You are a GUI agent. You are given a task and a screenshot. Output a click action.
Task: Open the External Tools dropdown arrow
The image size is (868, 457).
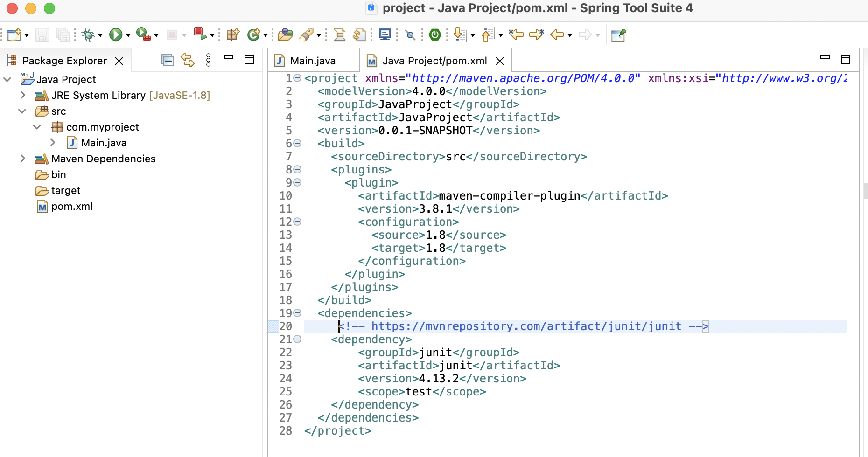tap(156, 35)
